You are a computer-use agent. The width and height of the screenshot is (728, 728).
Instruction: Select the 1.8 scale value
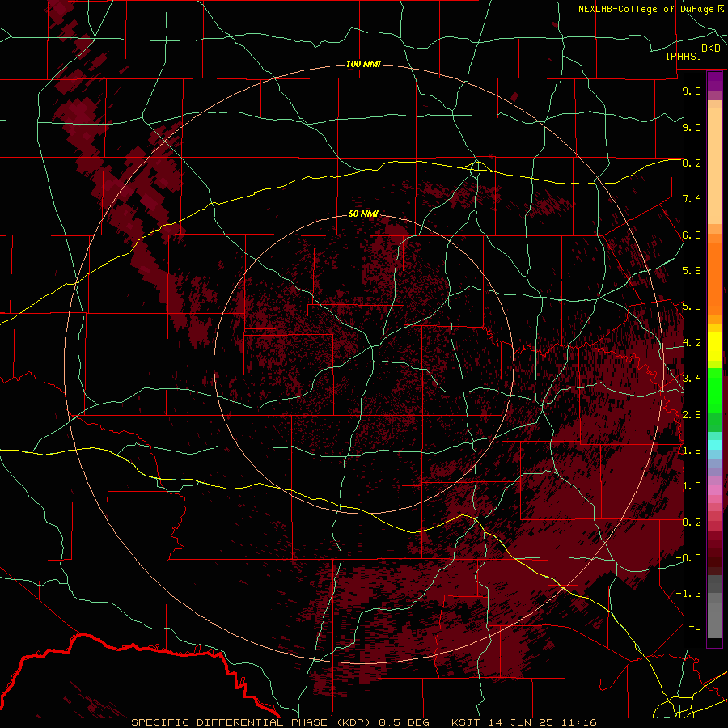pos(692,451)
